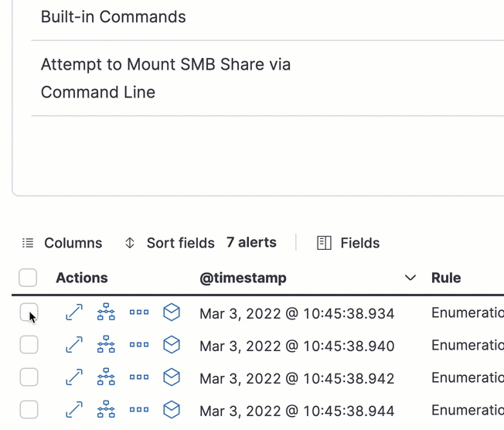Check the box for 10:45:38.942 alert
This screenshot has width=504, height=430.
pyautogui.click(x=29, y=377)
